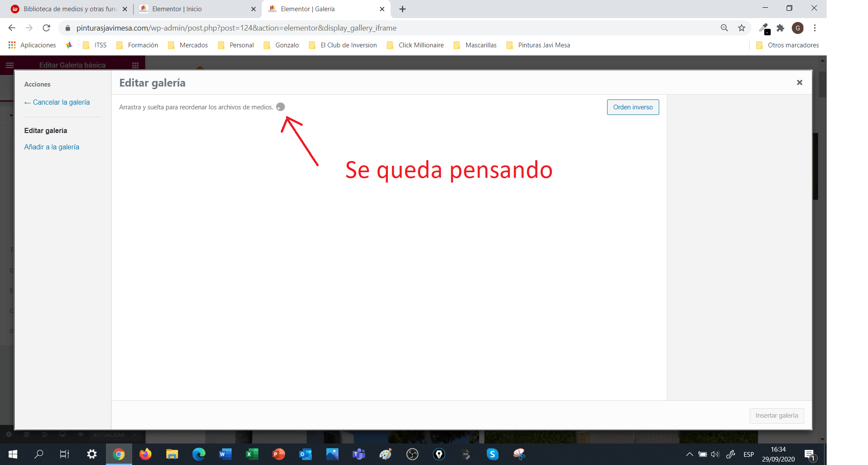868x465 pixels.
Task: Open Task View on taskbar
Action: pos(65,454)
